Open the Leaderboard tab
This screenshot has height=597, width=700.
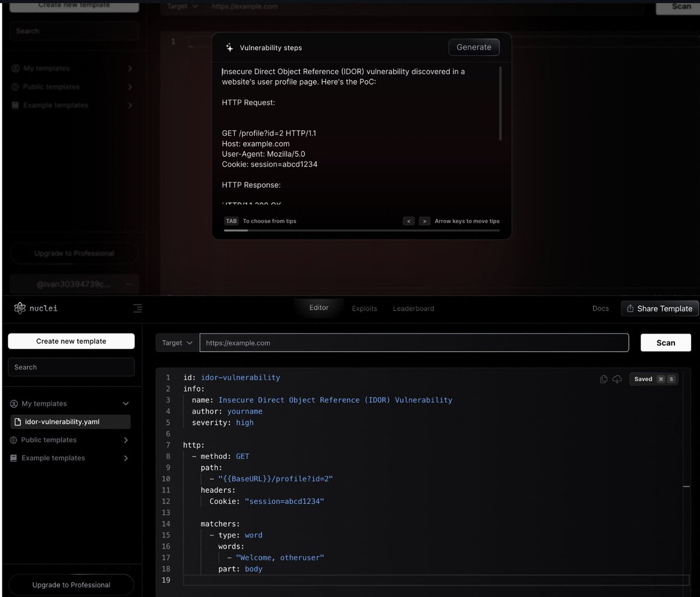point(414,308)
